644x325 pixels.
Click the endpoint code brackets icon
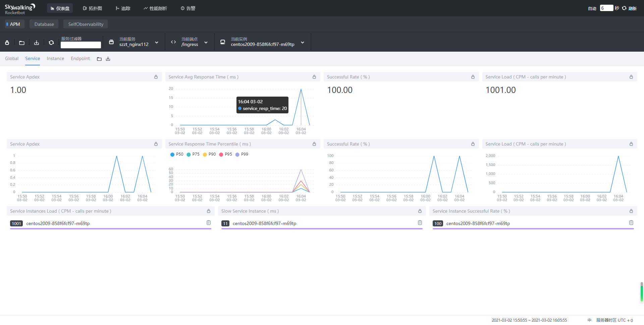pyautogui.click(x=173, y=42)
